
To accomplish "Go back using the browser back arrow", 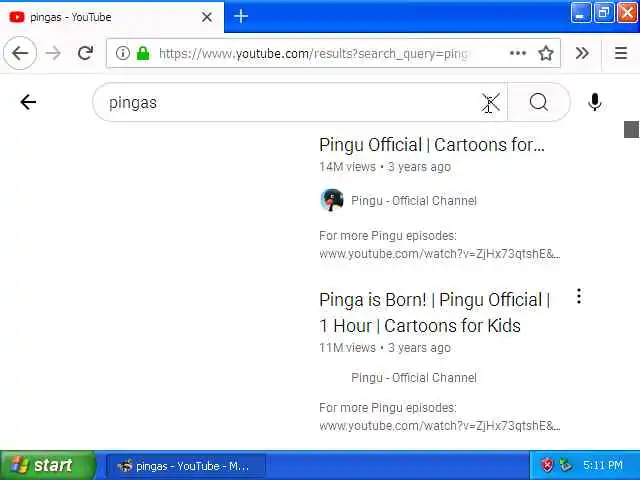I will (x=20, y=53).
